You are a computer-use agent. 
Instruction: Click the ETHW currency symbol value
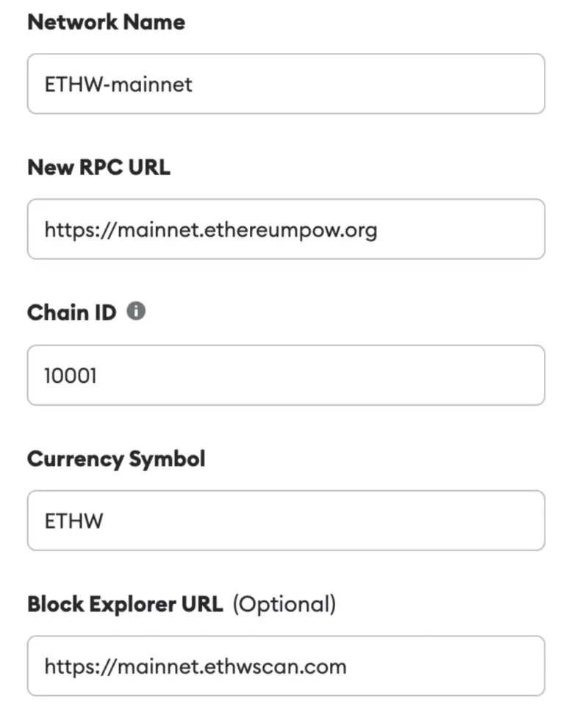(73, 521)
